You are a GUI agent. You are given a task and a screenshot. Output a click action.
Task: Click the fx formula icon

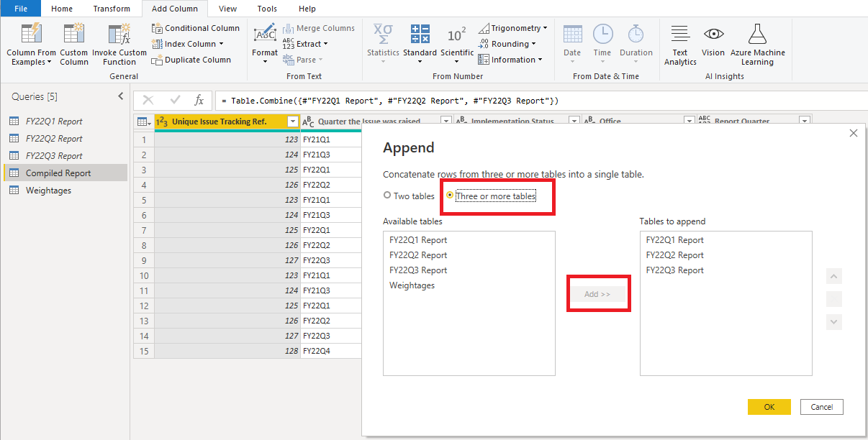pyautogui.click(x=199, y=101)
